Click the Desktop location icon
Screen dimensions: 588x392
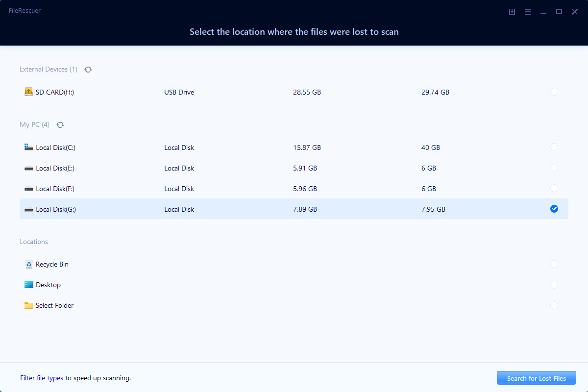coord(29,285)
